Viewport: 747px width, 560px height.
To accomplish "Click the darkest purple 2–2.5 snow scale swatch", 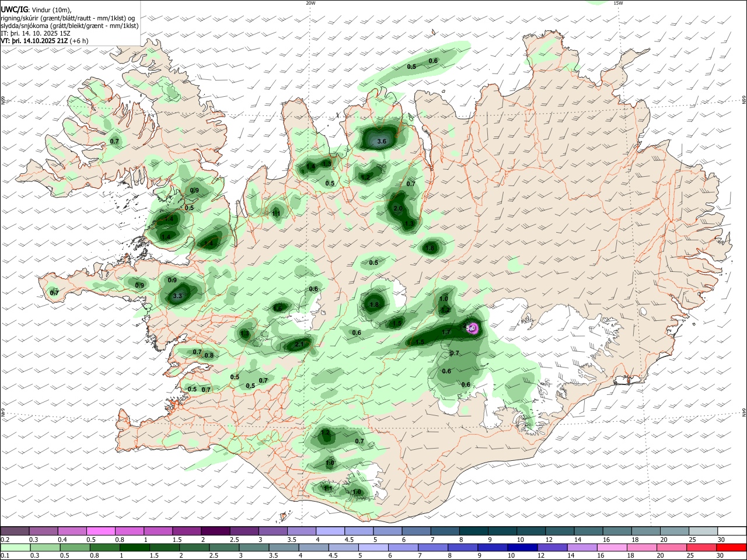I will click(x=215, y=531).
